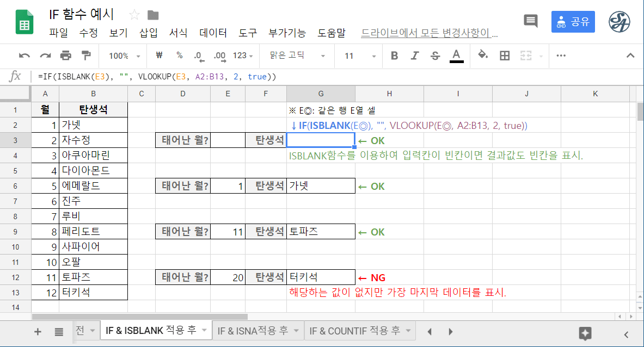Open the 드라이브에서 모든 변경사항이 saved link
The image size is (644, 347).
pos(430,33)
